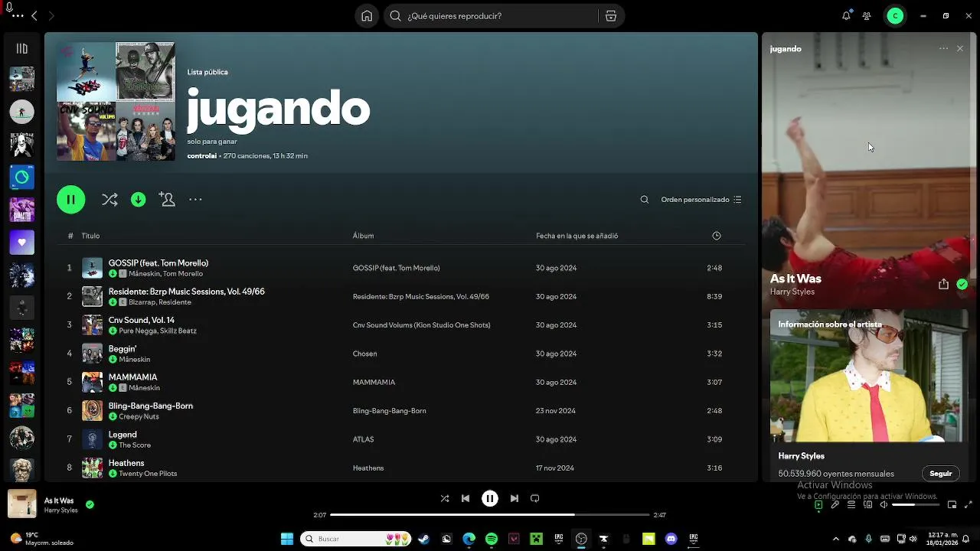Expand Your Library sidebar icon
980x551 pixels.
coord(21,48)
